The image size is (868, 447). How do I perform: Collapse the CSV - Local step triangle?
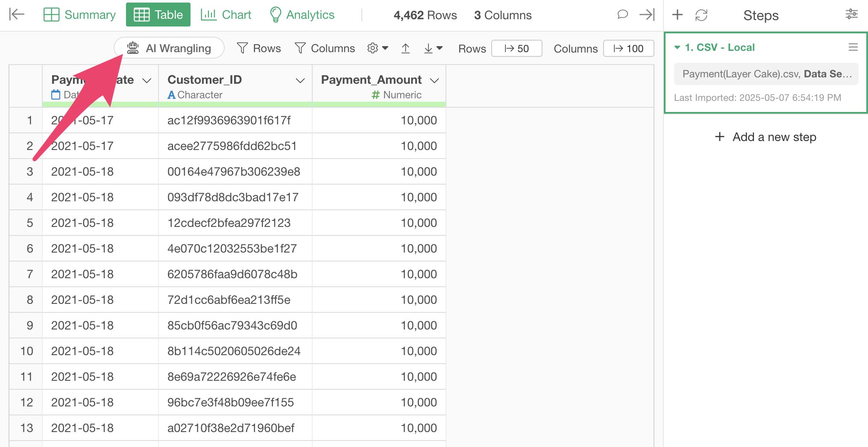pyautogui.click(x=677, y=47)
